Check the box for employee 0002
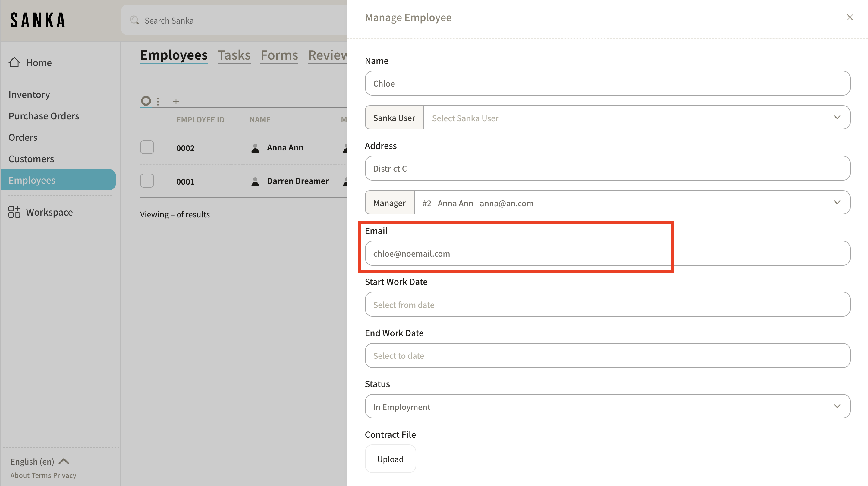 pos(147,147)
